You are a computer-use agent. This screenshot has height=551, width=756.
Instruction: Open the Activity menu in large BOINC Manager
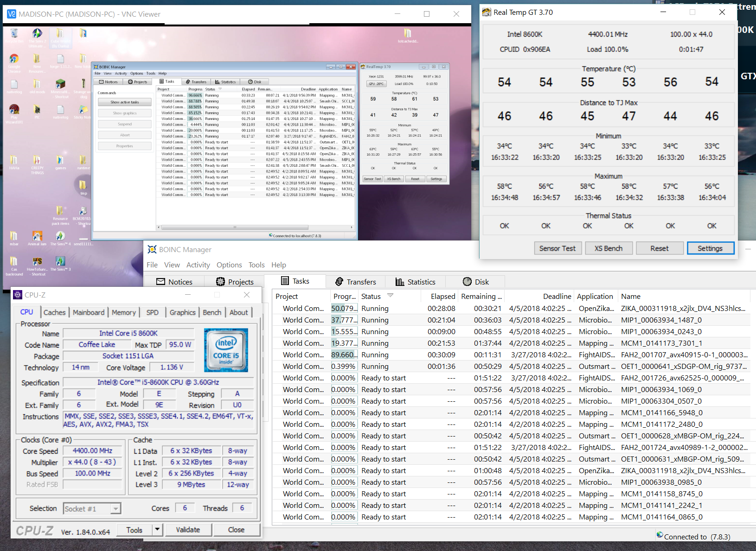198,265
